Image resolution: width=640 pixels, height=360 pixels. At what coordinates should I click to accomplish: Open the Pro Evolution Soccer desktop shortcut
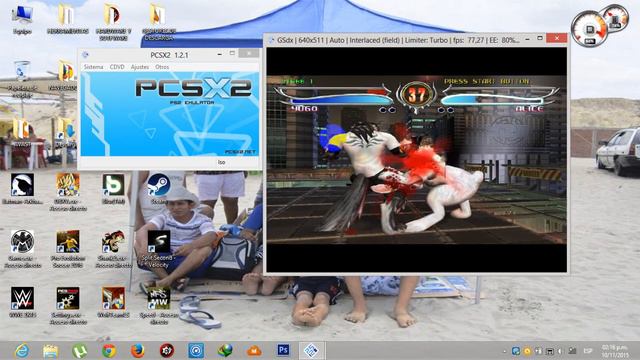coord(68,249)
